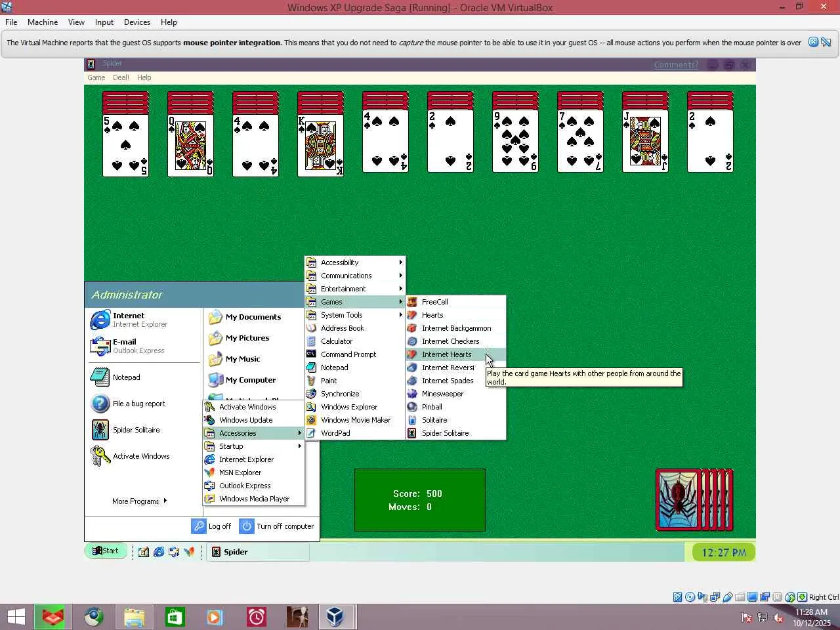
Task: Launch Windows Media Player
Action: click(254, 499)
